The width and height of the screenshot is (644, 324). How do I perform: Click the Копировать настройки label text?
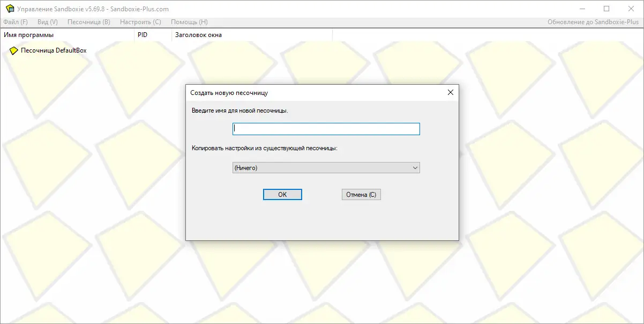(x=265, y=148)
